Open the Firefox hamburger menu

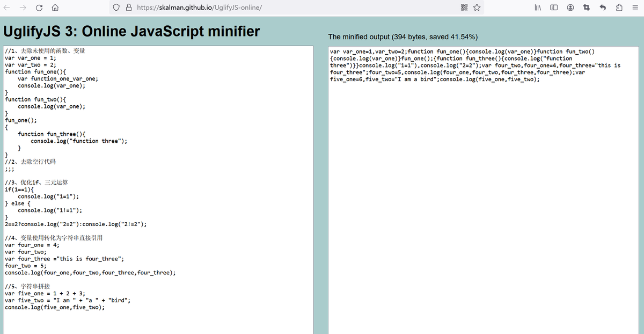point(634,8)
